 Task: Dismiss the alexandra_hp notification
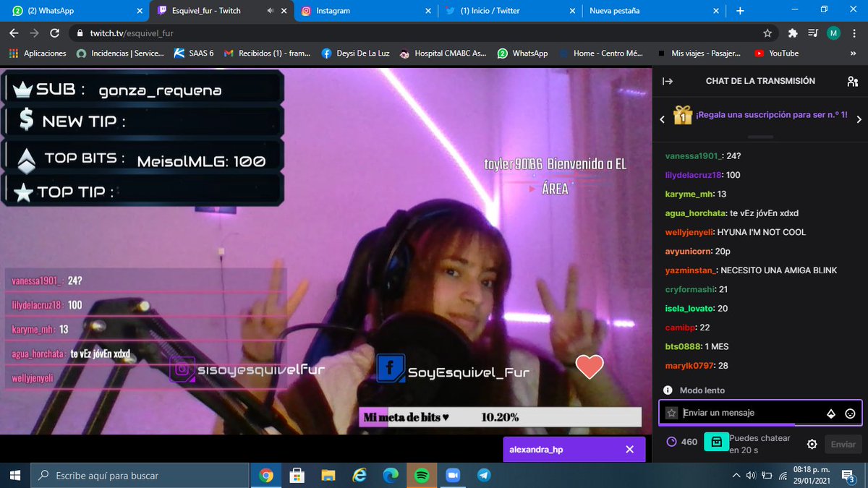[630, 450]
